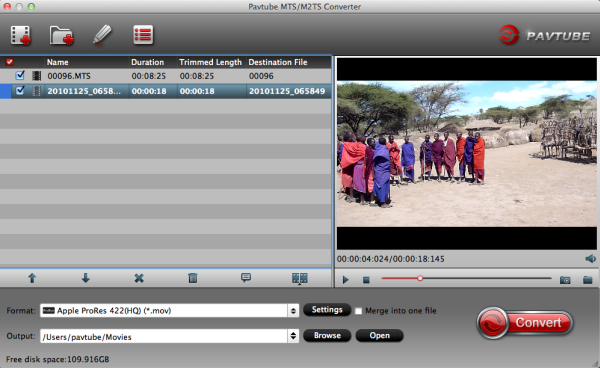Click trimmed length 00:08:25 cell
The height and width of the screenshot is (368, 600).
(197, 76)
